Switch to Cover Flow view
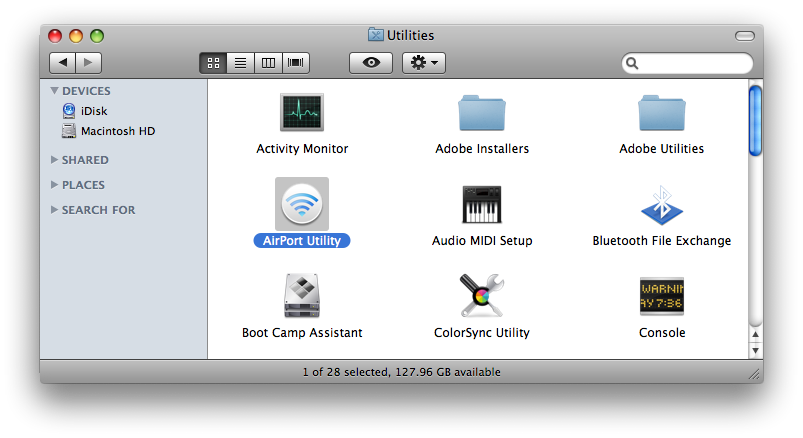The width and height of the screenshot is (803, 438). click(x=295, y=63)
